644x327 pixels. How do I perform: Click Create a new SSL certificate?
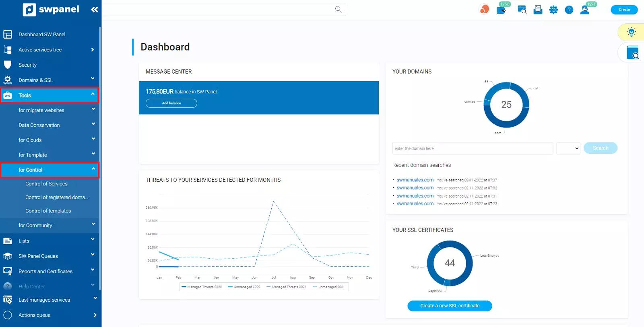tap(450, 306)
